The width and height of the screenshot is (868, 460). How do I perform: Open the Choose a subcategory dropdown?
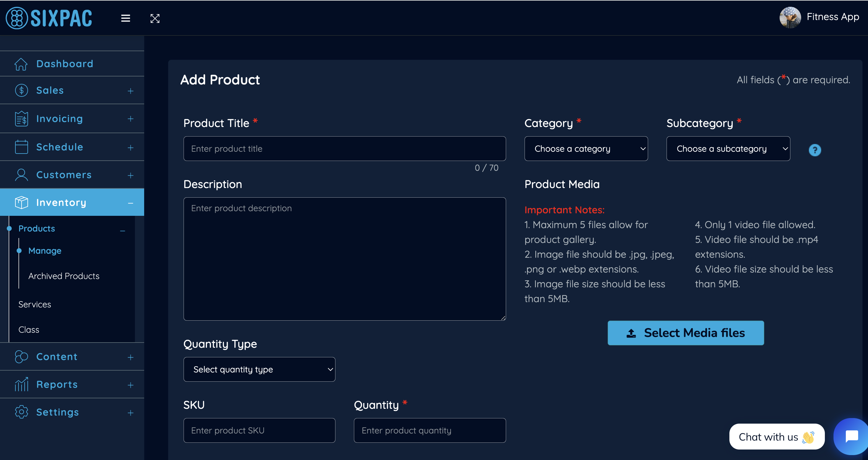pos(728,148)
